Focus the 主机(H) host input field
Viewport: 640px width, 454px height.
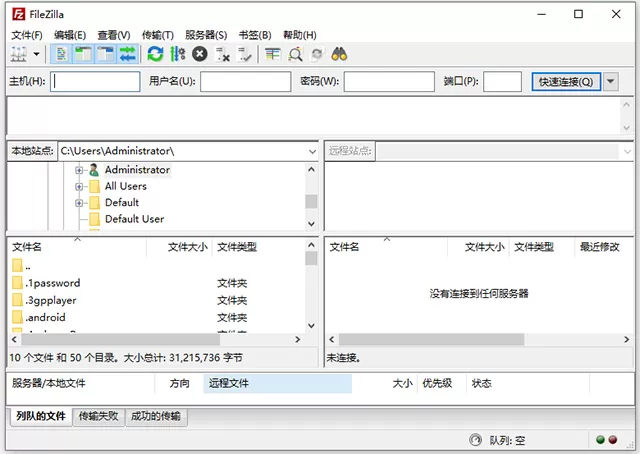[95, 82]
